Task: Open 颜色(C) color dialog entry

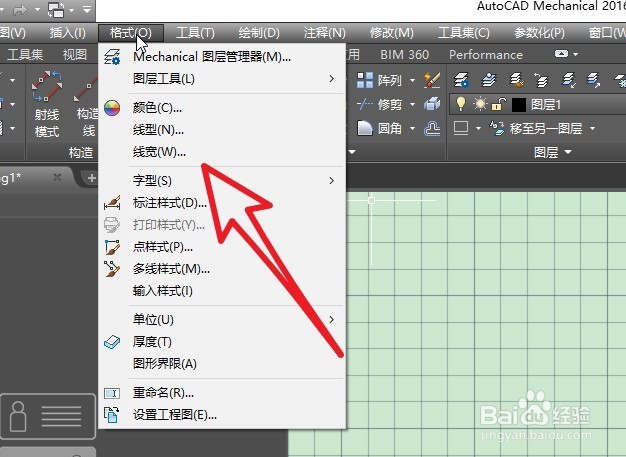Action: tap(222, 108)
